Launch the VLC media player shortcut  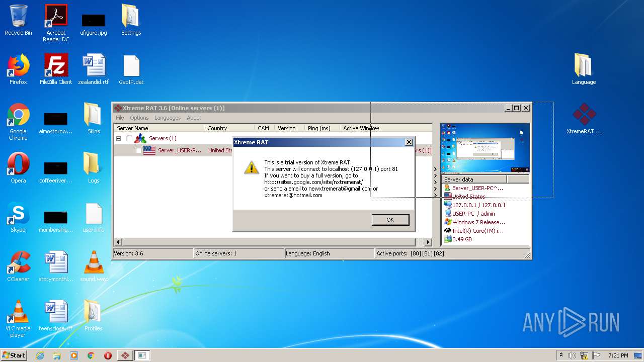coord(18,319)
